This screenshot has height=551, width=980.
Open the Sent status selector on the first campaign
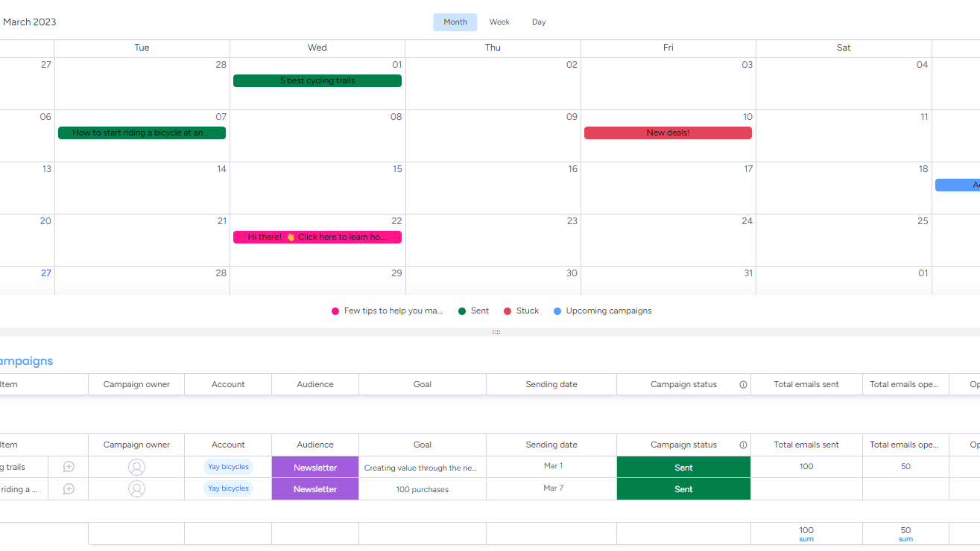coord(683,466)
